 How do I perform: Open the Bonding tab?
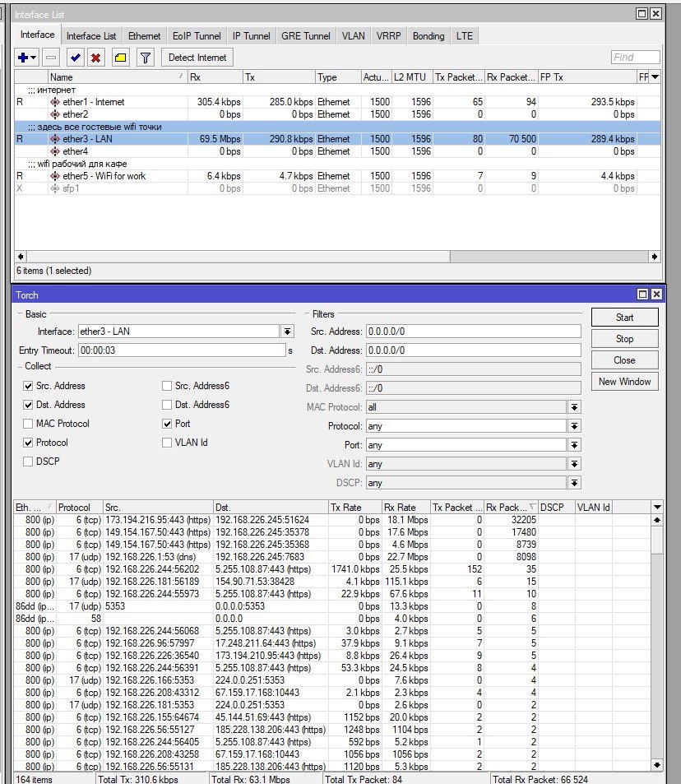428,36
